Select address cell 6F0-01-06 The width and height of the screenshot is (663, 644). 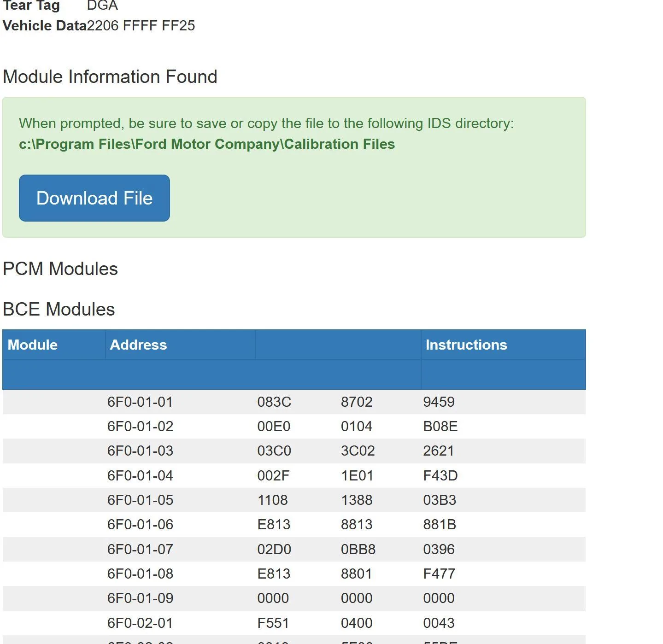(x=140, y=524)
